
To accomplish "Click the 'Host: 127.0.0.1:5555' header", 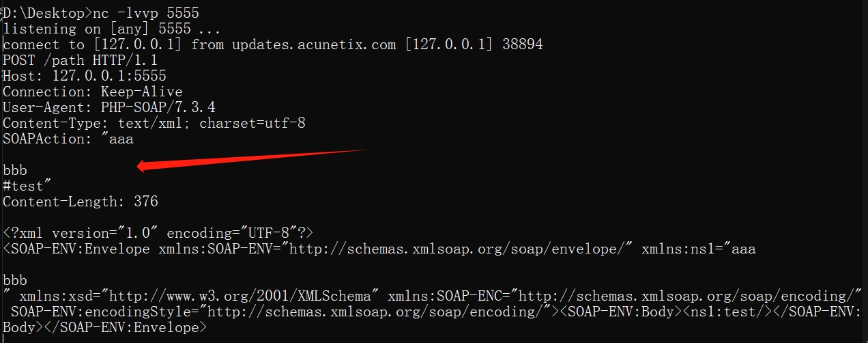I will coord(85,76).
